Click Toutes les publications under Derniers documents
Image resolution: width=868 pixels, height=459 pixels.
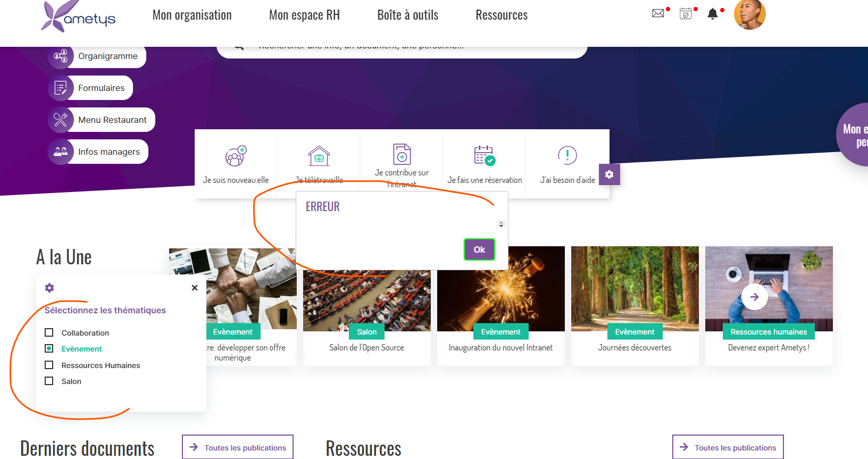pyautogui.click(x=238, y=447)
